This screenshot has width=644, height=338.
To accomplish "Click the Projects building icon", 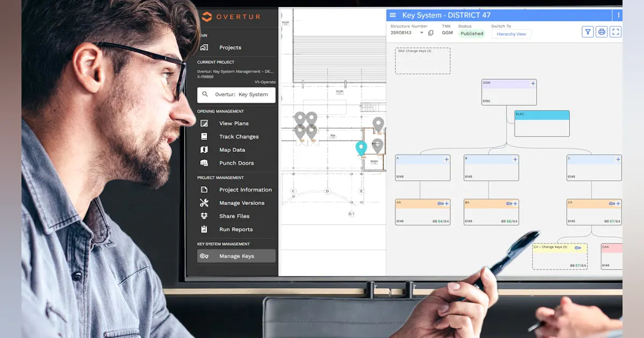I will click(x=204, y=47).
